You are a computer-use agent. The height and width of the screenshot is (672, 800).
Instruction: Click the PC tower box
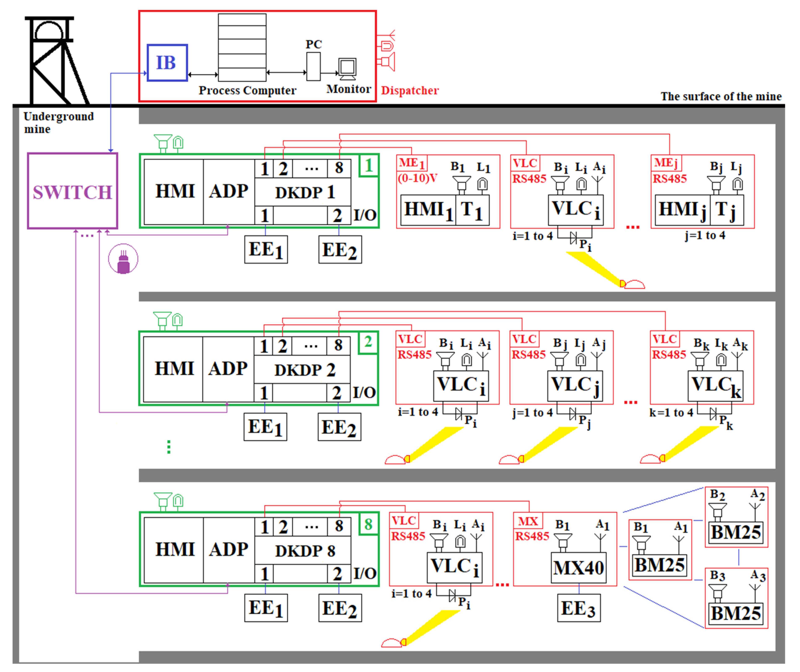pos(313,67)
